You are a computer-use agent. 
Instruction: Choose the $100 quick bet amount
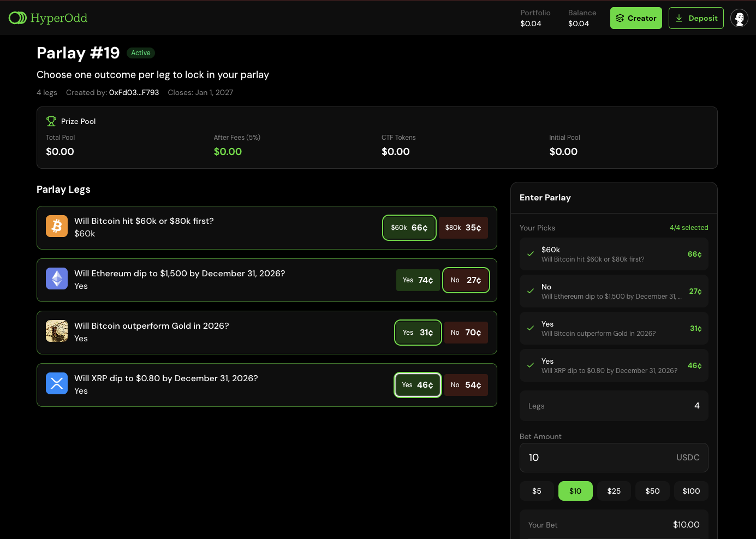tap(691, 491)
